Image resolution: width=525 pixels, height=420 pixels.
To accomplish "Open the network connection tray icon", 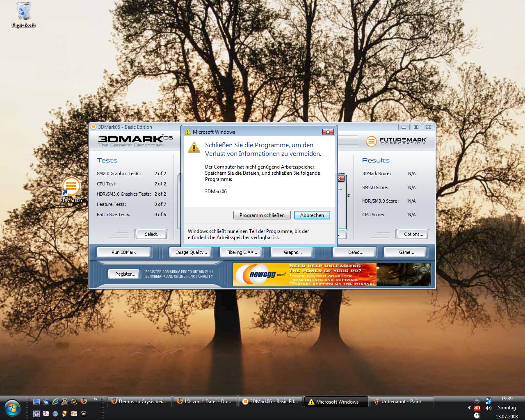I will pyautogui.click(x=488, y=401).
